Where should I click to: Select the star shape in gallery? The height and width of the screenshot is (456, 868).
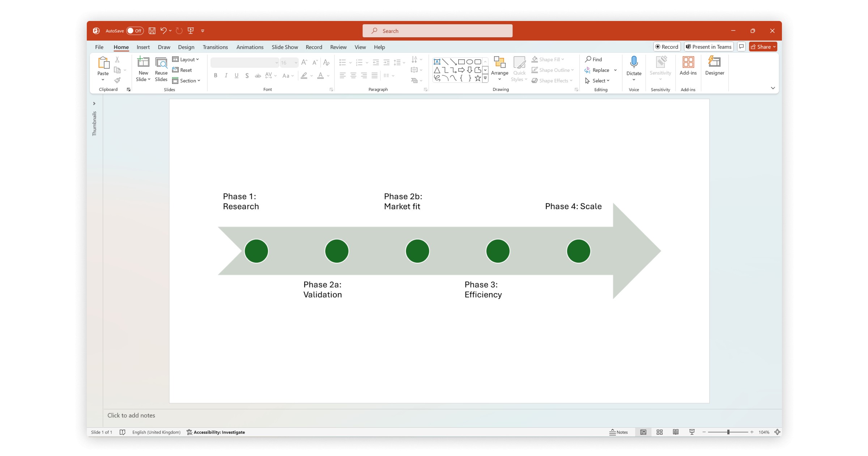[478, 78]
